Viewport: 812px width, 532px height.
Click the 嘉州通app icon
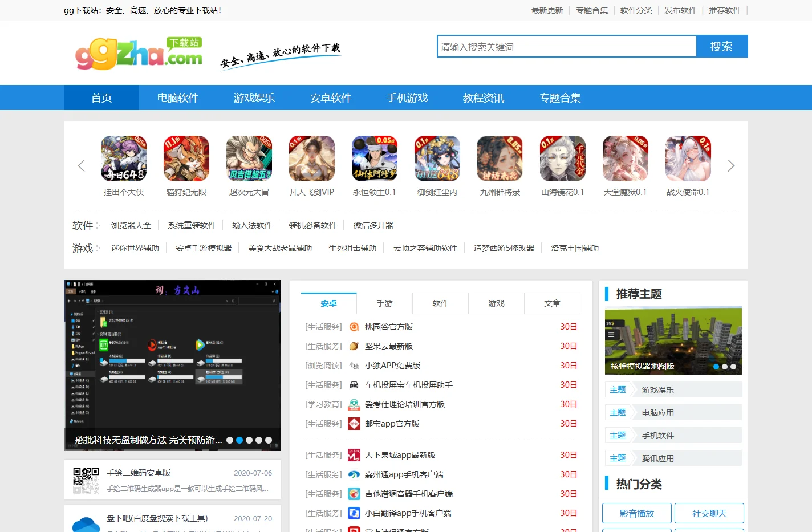tap(354, 474)
